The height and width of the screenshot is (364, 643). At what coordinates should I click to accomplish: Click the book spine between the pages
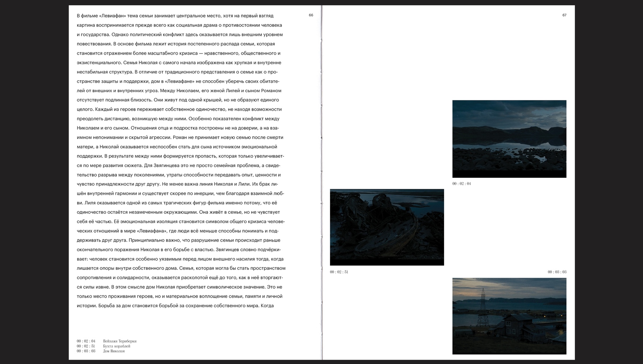coord(322,182)
